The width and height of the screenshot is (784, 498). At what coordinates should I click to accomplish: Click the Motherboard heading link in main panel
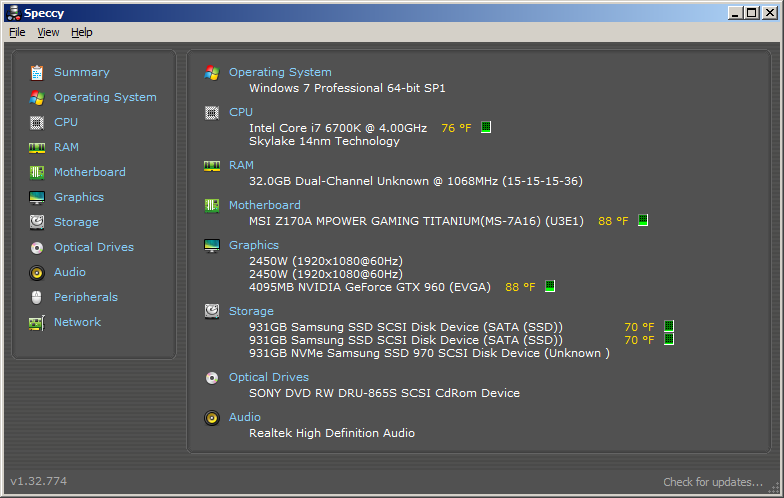[x=265, y=205]
